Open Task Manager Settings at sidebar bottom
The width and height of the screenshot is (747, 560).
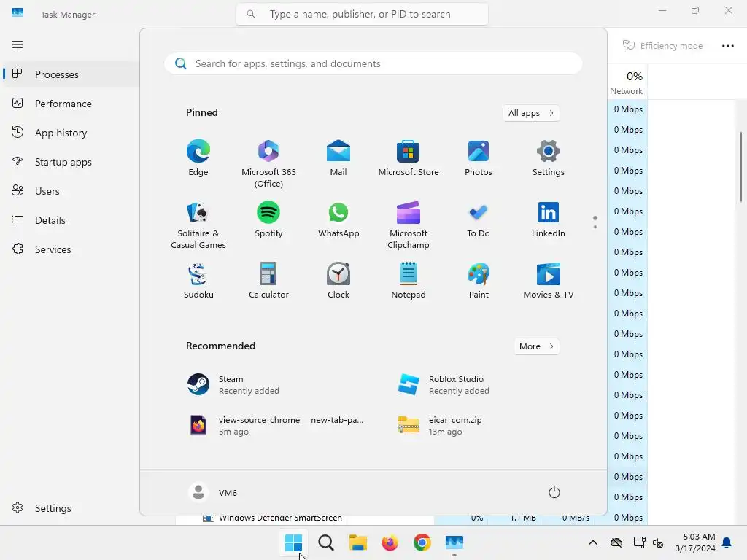pos(71,508)
